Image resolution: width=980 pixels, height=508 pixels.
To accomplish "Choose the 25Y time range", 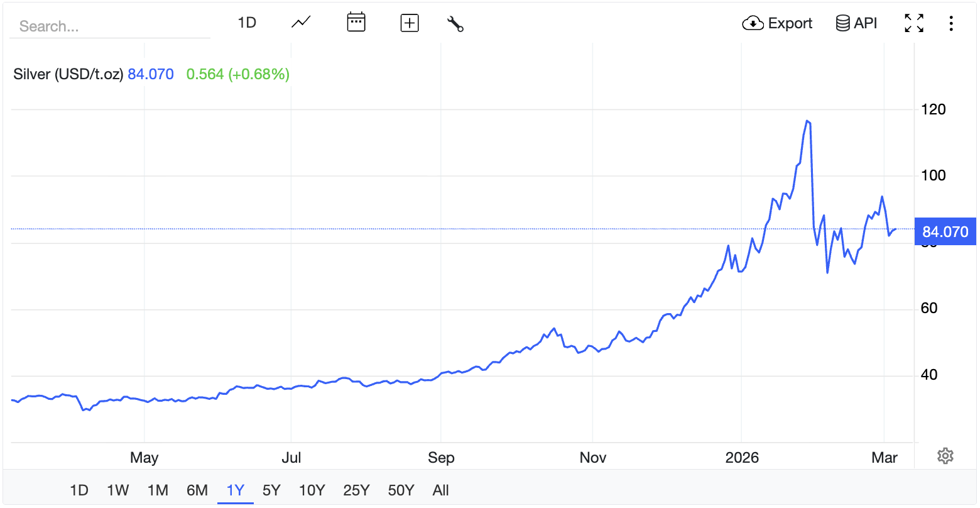I will coord(356,490).
